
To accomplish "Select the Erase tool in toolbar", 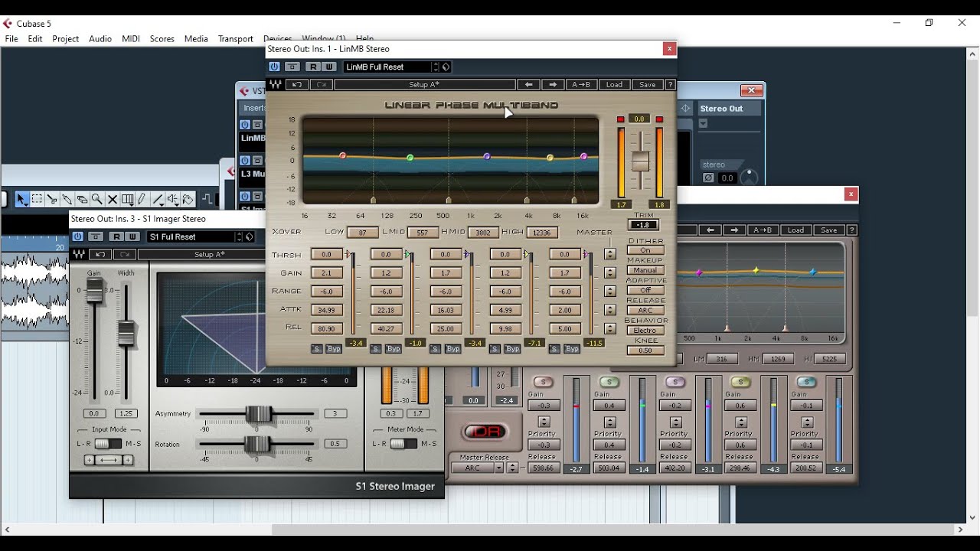I will pos(82,200).
